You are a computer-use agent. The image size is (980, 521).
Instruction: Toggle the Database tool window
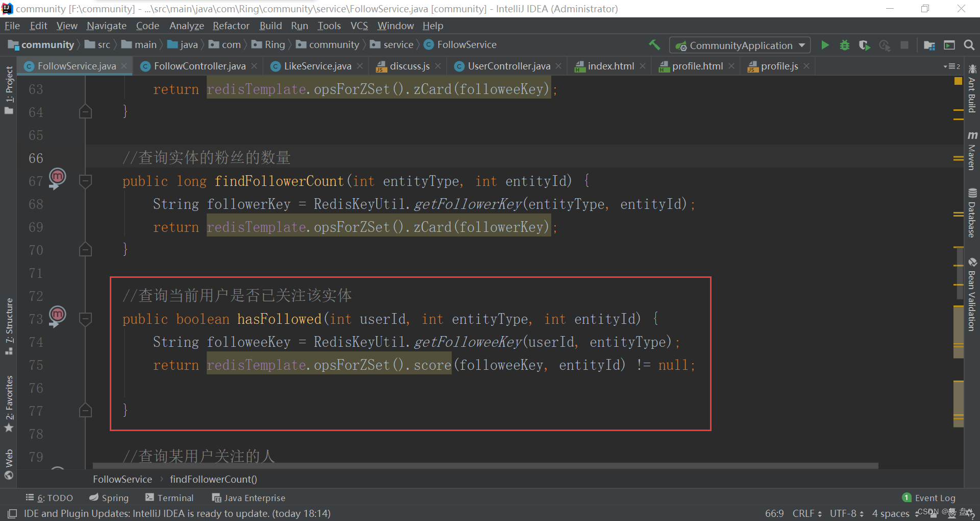(972, 212)
